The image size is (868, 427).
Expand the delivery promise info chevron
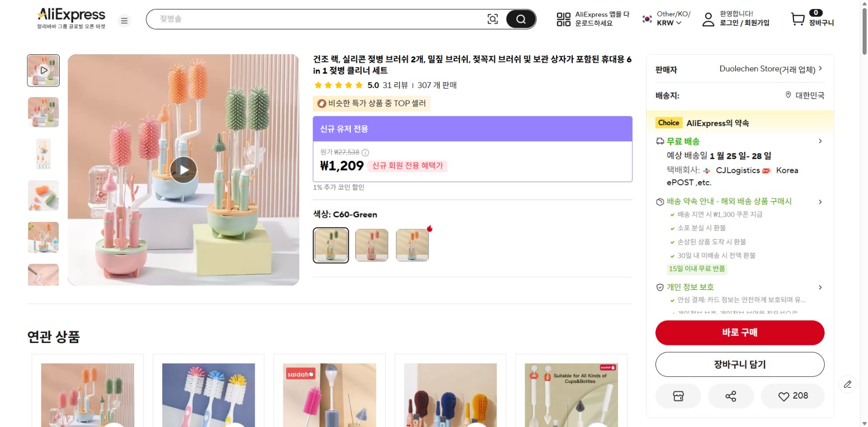(x=820, y=202)
